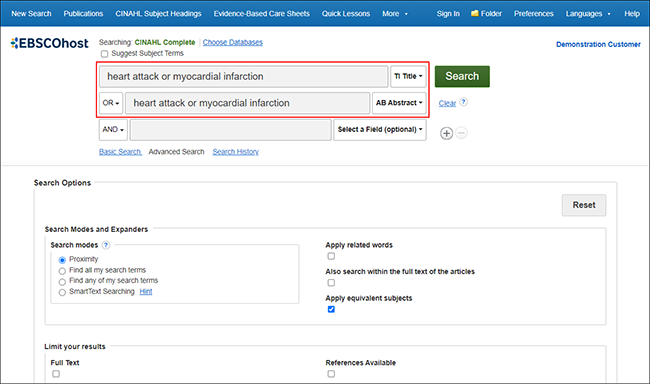650x384 pixels.
Task: Open Select a Field (optional) dropdown
Action: (x=380, y=130)
